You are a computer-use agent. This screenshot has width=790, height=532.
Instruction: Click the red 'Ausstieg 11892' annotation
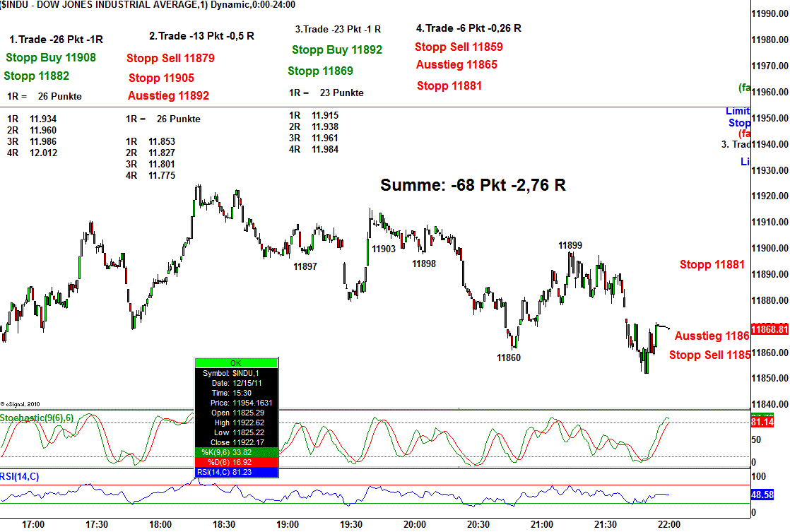coord(168,95)
